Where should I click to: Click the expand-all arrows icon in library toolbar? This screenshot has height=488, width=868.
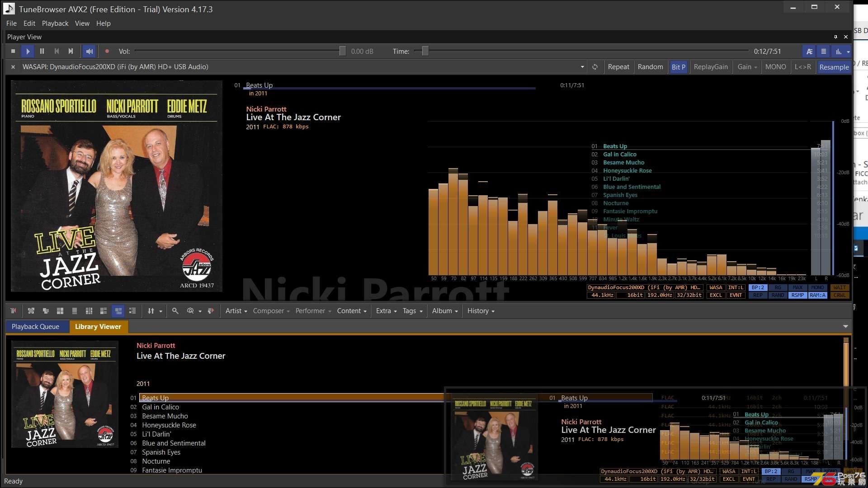(31, 311)
